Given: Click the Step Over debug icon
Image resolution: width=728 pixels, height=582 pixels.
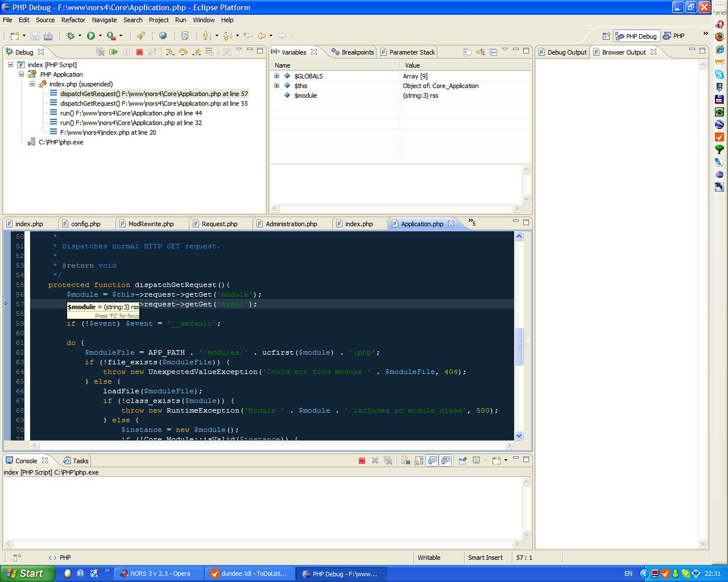Looking at the screenshot, I should tap(183, 52).
